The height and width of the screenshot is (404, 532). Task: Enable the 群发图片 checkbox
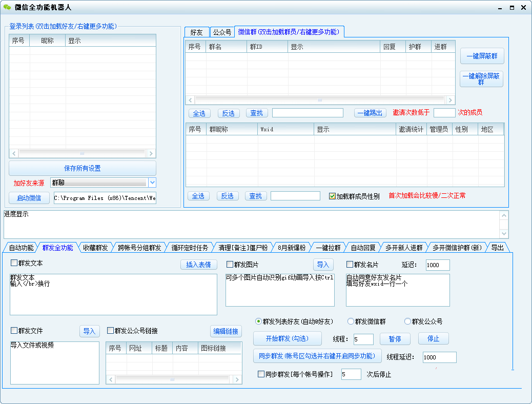[x=230, y=264]
